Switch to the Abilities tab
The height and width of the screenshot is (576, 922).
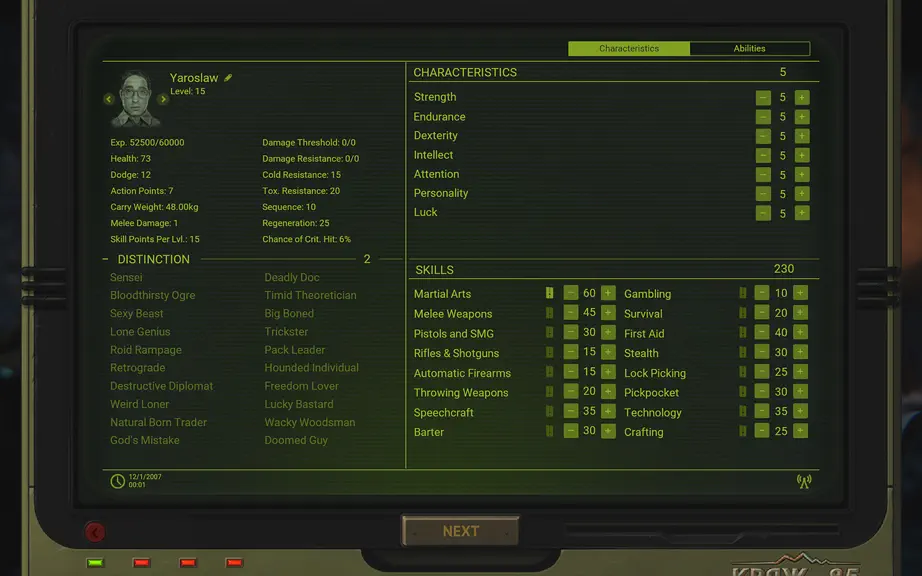[x=749, y=48]
